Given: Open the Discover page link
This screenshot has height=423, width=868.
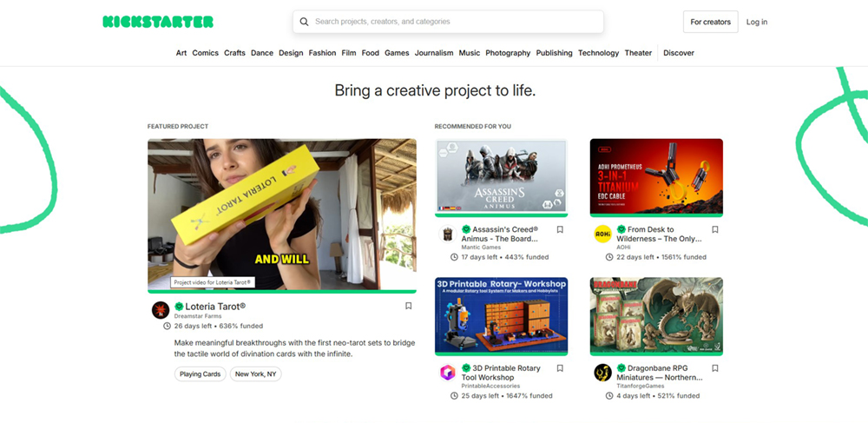Looking at the screenshot, I should click(679, 53).
